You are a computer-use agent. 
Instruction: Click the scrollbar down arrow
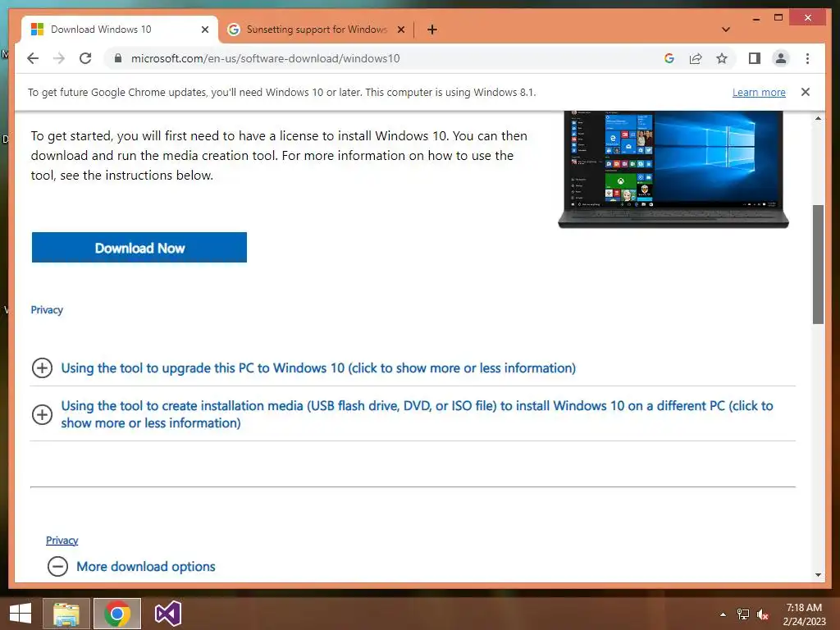[818, 575]
